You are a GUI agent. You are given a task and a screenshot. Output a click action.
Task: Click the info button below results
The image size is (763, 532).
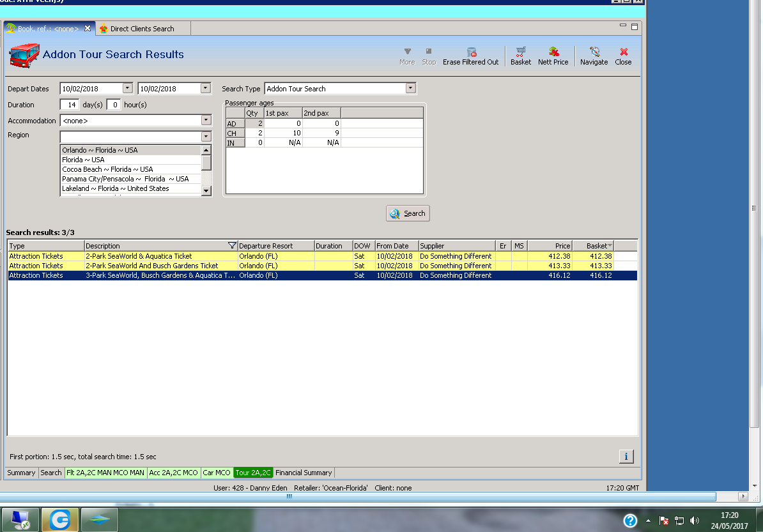(x=626, y=457)
